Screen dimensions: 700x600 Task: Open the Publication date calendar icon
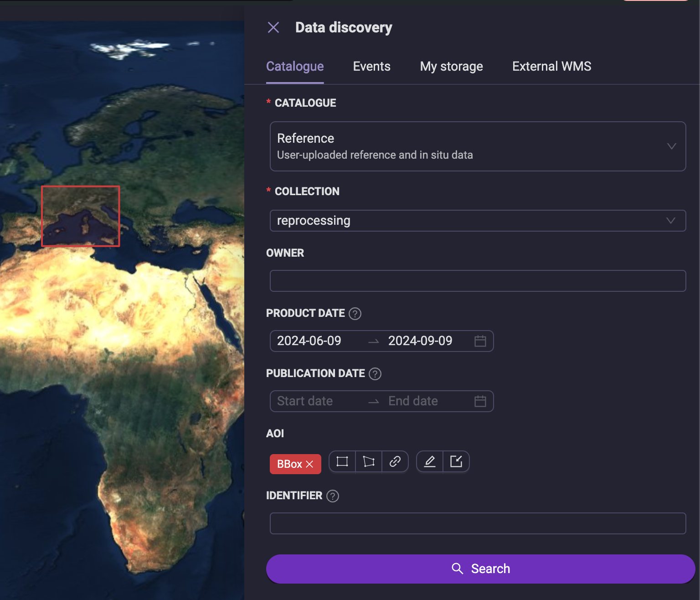pyautogui.click(x=480, y=401)
